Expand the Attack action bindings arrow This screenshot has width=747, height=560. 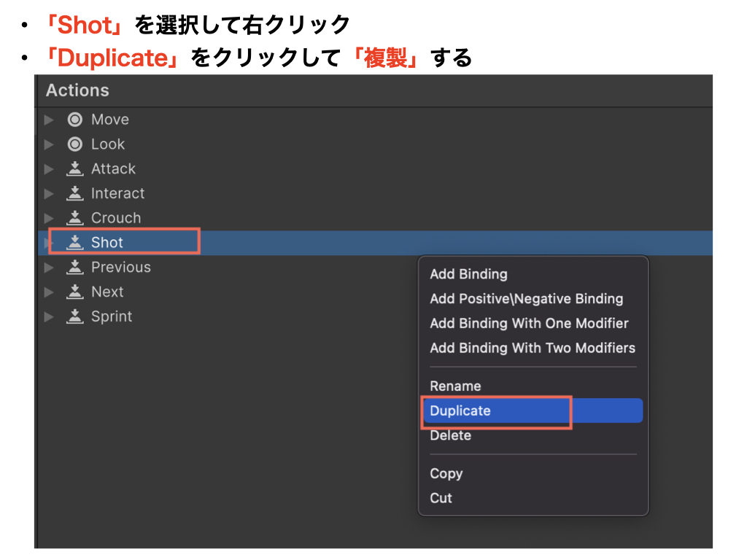pos(49,169)
